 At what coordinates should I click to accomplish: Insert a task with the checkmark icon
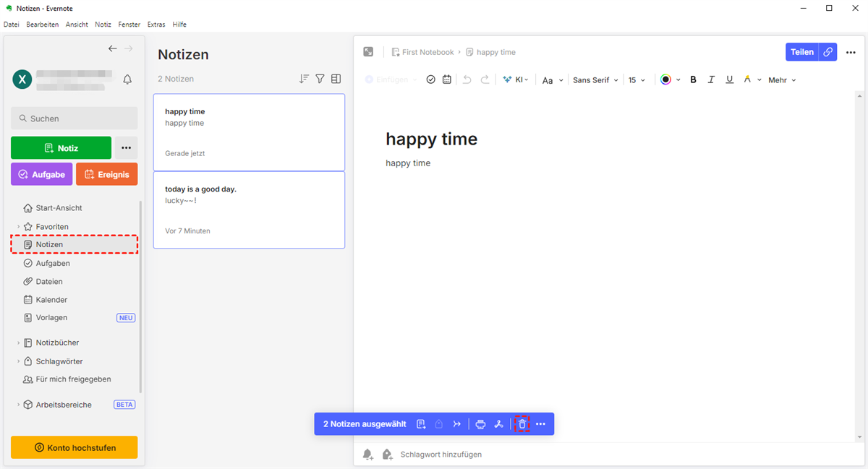coord(431,79)
